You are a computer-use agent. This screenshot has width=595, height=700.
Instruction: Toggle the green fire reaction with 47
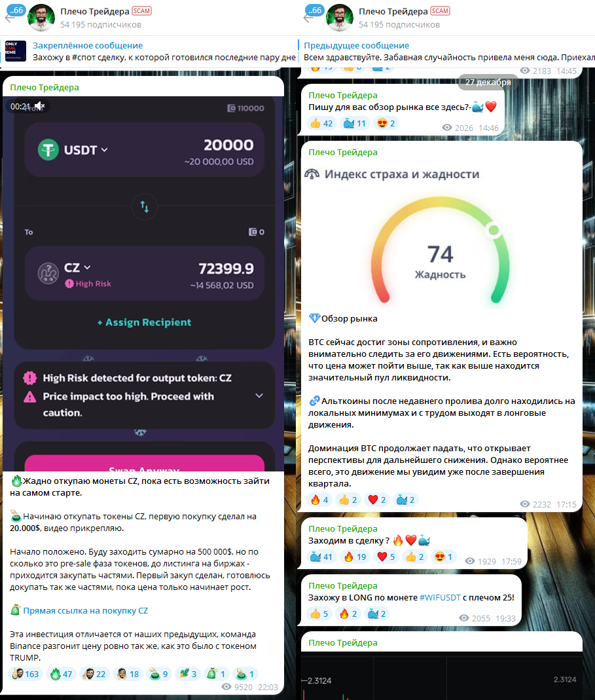[61, 674]
